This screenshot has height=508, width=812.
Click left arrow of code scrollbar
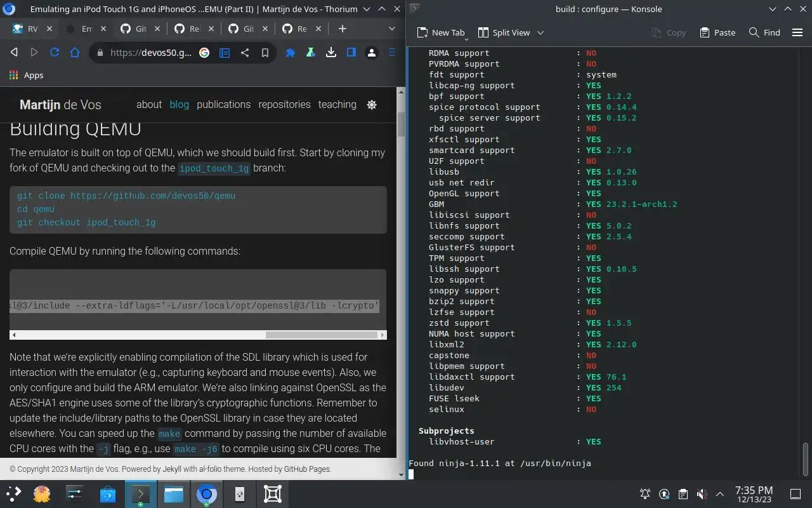tap(14, 335)
